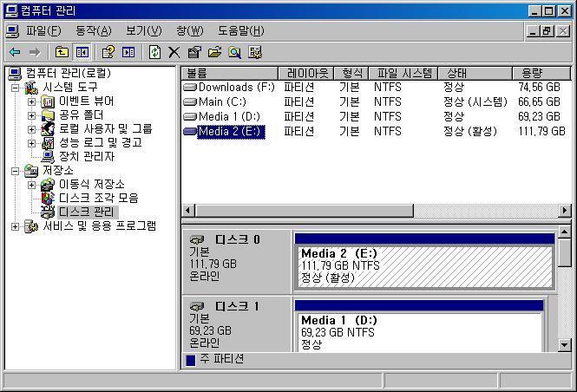The width and height of the screenshot is (577, 392).
Task: Expand the 로컬 사용자 및 그룹 node
Action: [x=31, y=129]
